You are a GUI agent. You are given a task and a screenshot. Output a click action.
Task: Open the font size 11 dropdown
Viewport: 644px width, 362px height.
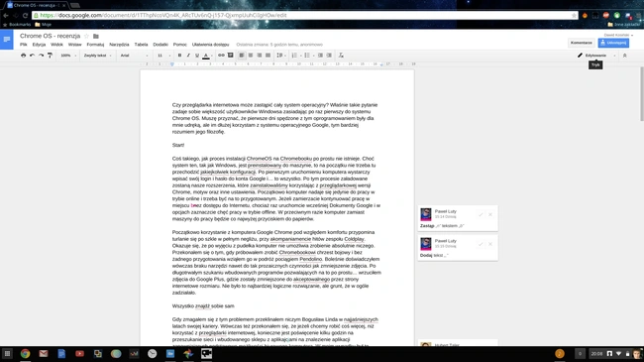pos(163,56)
